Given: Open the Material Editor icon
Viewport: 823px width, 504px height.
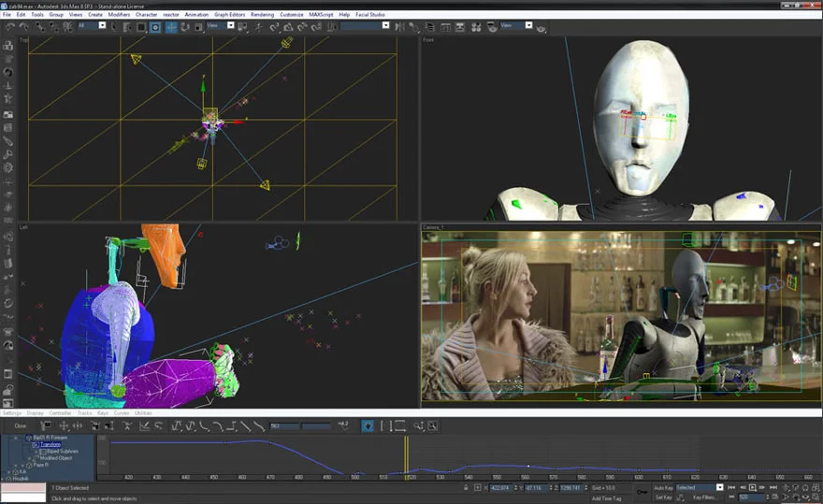Looking at the screenshot, I should [x=476, y=27].
